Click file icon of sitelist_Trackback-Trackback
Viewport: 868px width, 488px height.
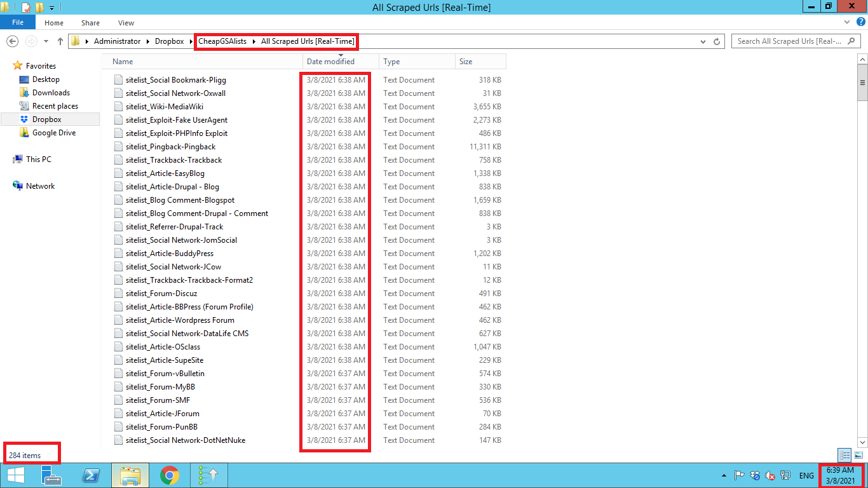[118, 160]
